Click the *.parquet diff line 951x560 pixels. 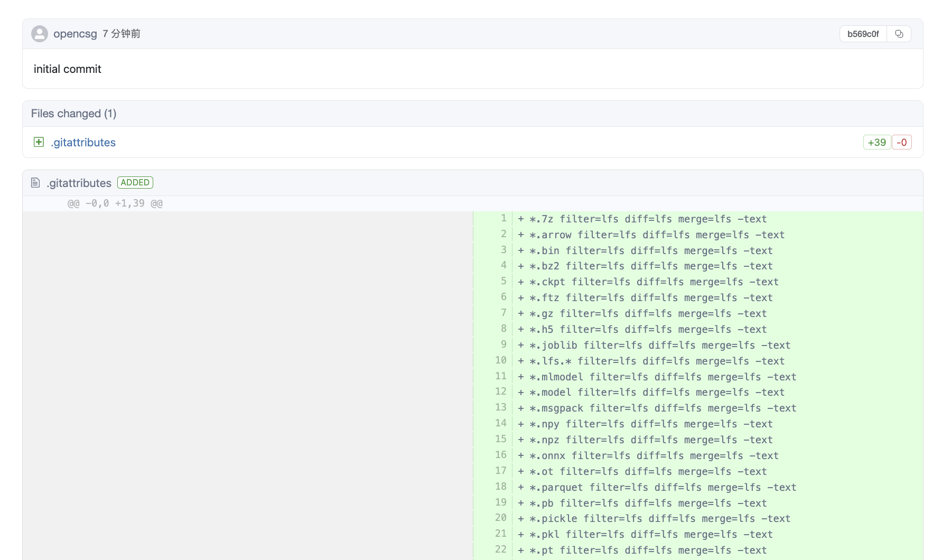click(663, 487)
